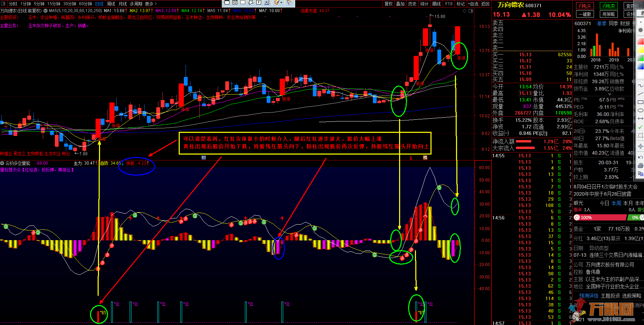This screenshot has width=644, height=325.
Task: Click the 闪电卖 quick sell button
Action: click(609, 6)
